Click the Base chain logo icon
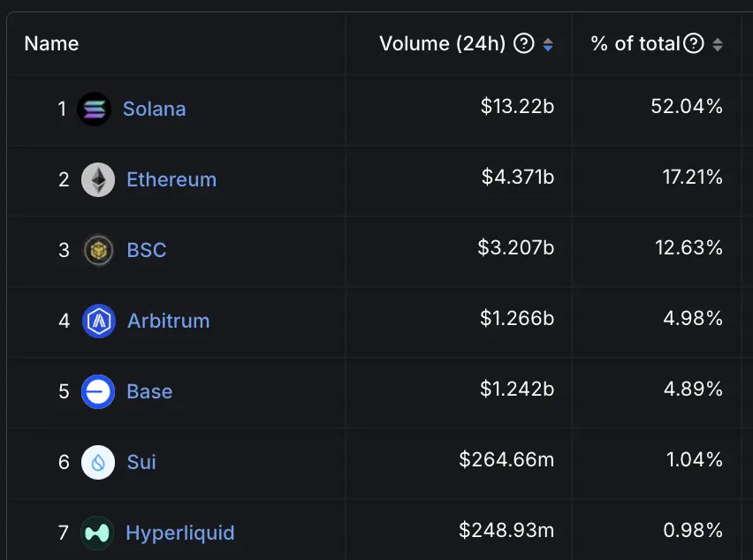 coord(98,391)
